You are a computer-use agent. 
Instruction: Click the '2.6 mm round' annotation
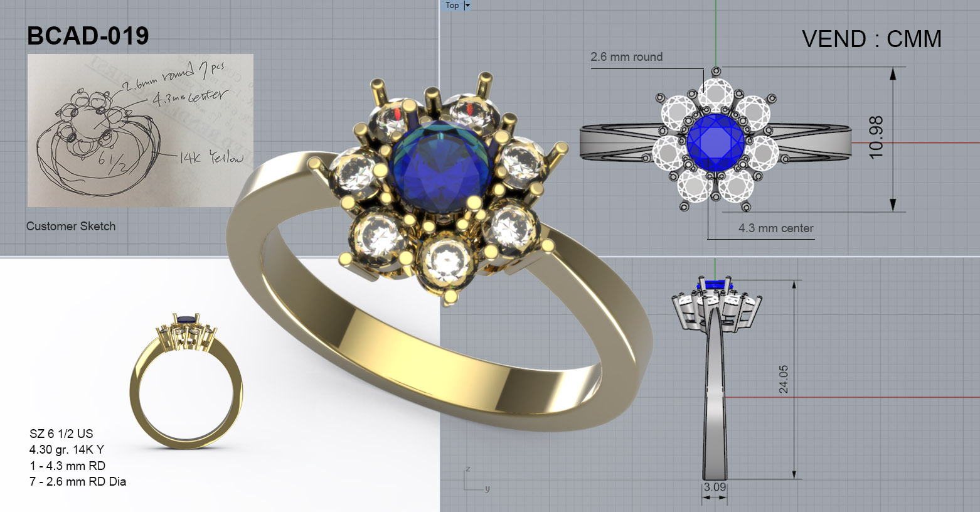click(626, 57)
